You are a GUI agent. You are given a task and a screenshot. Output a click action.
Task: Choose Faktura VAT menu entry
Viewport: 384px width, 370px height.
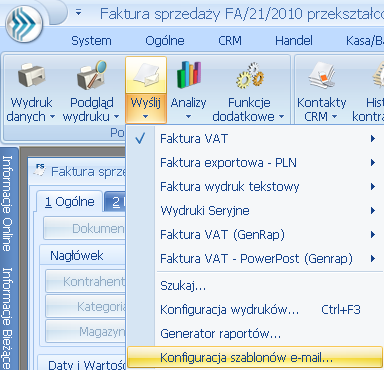tap(255, 138)
